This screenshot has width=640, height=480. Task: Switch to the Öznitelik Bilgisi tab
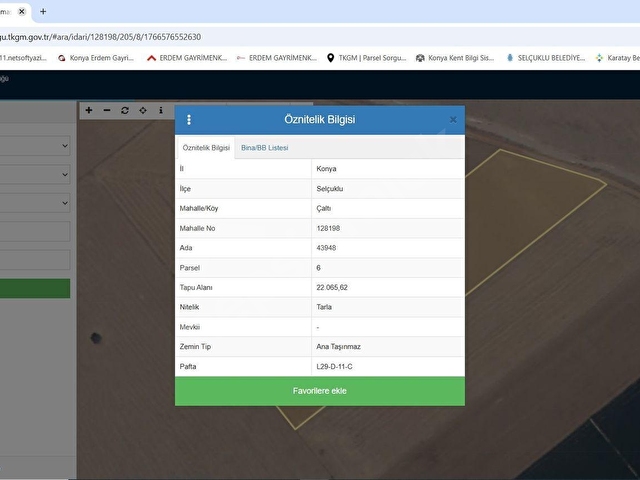[x=206, y=148]
